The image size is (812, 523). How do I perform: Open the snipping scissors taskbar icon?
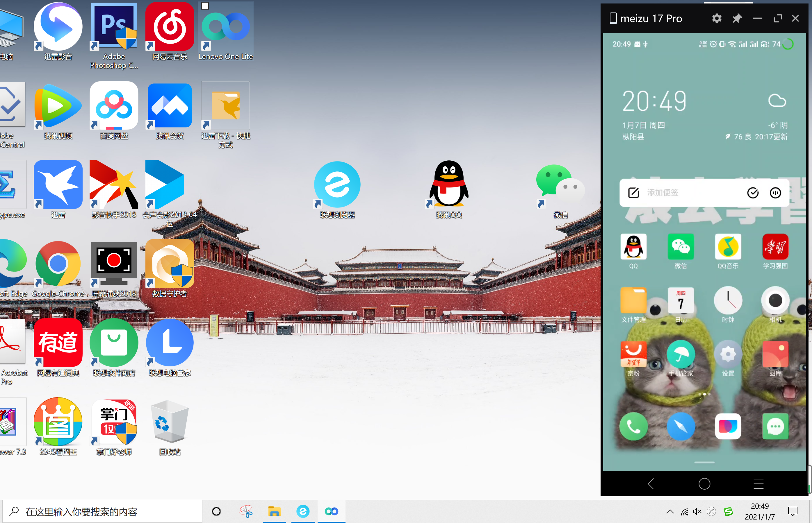pyautogui.click(x=246, y=511)
